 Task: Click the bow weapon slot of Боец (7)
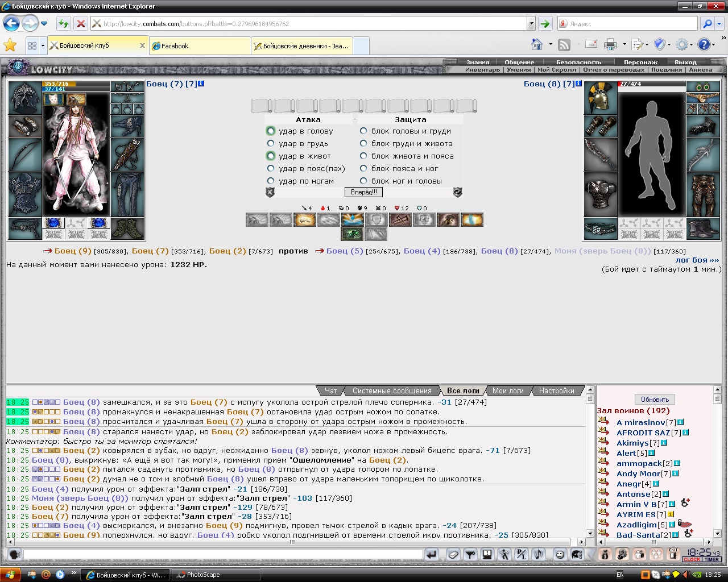coord(25,155)
